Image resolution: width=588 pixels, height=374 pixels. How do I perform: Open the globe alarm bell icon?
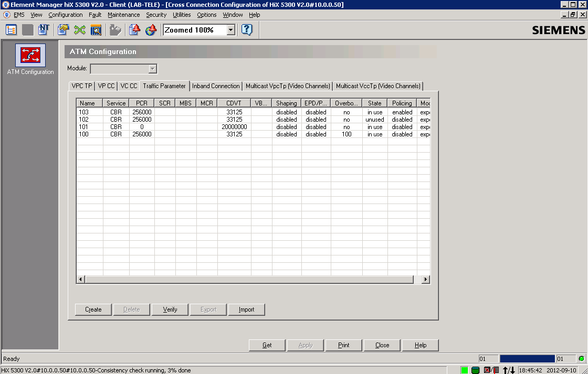click(151, 30)
